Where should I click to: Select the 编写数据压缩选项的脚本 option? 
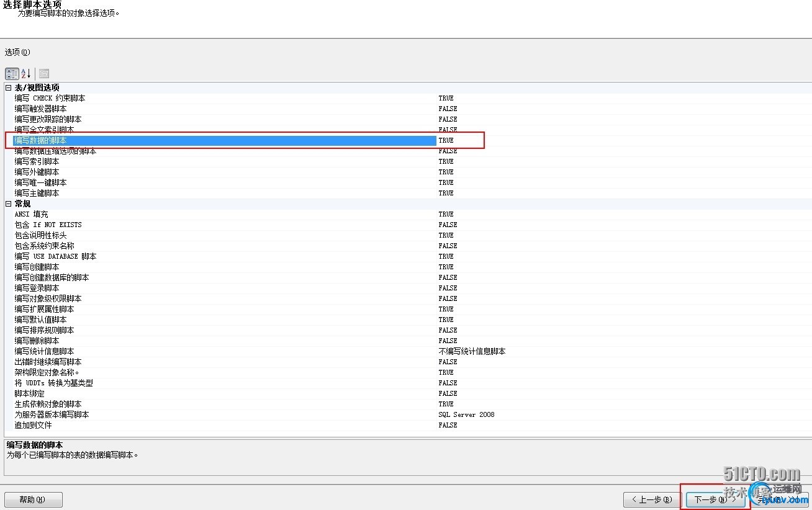click(x=56, y=151)
